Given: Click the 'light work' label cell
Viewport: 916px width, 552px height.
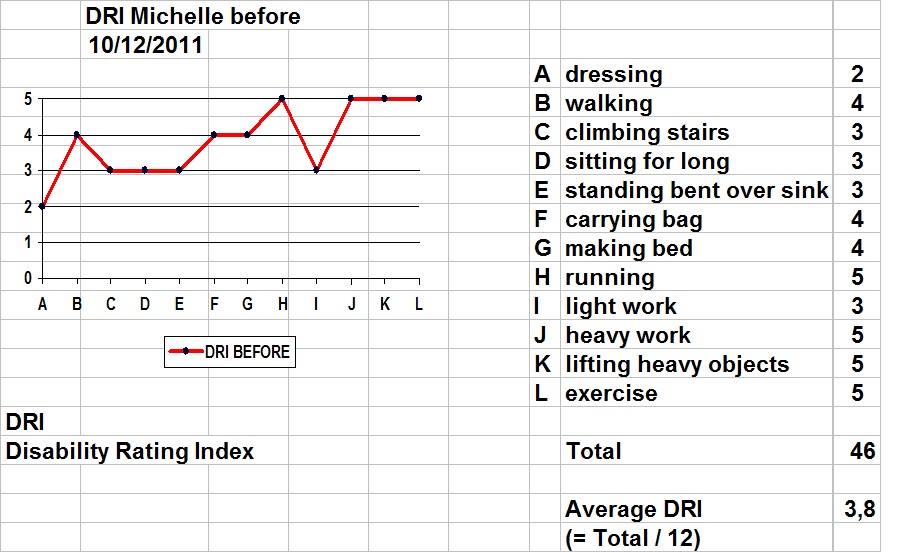Looking at the screenshot, I should [x=696, y=306].
